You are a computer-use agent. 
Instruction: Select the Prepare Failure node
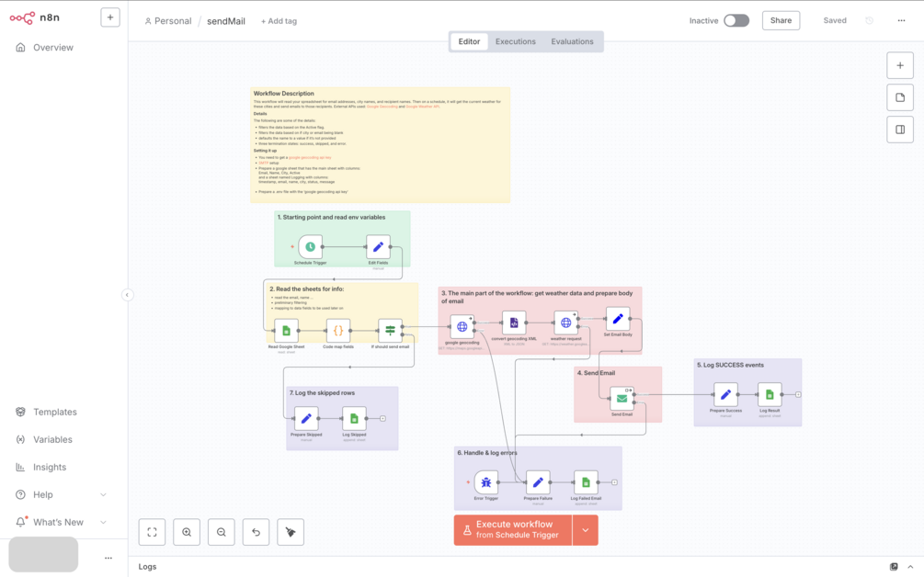point(538,482)
